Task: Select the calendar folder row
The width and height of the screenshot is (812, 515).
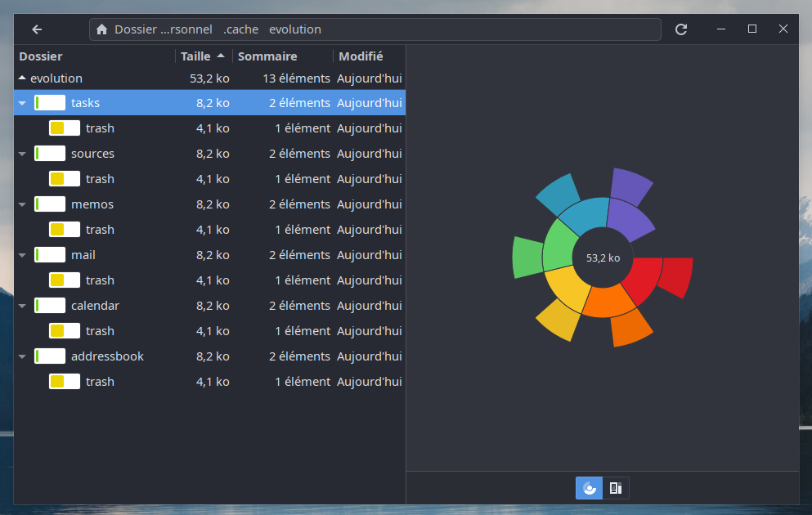Action: coord(95,306)
